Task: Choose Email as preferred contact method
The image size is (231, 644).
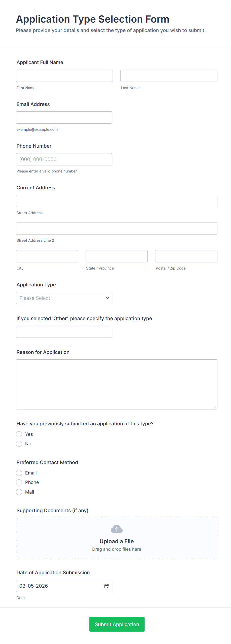Action: [x=19, y=473]
